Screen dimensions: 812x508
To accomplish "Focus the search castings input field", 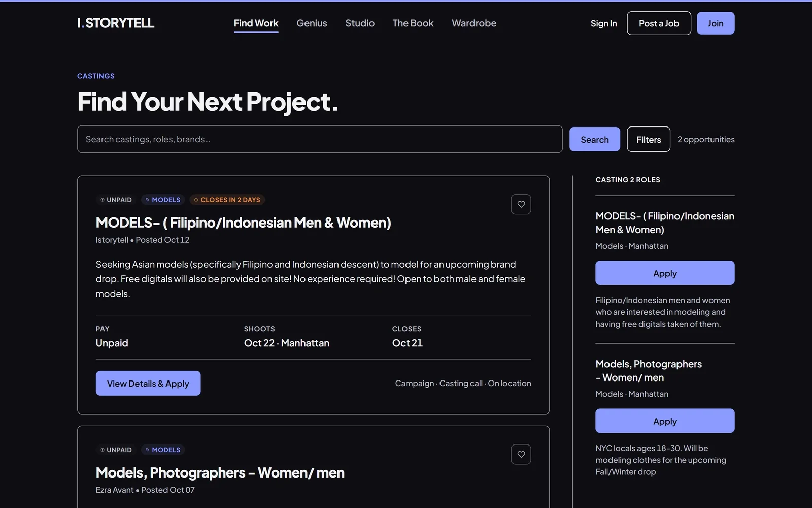I will (x=320, y=139).
